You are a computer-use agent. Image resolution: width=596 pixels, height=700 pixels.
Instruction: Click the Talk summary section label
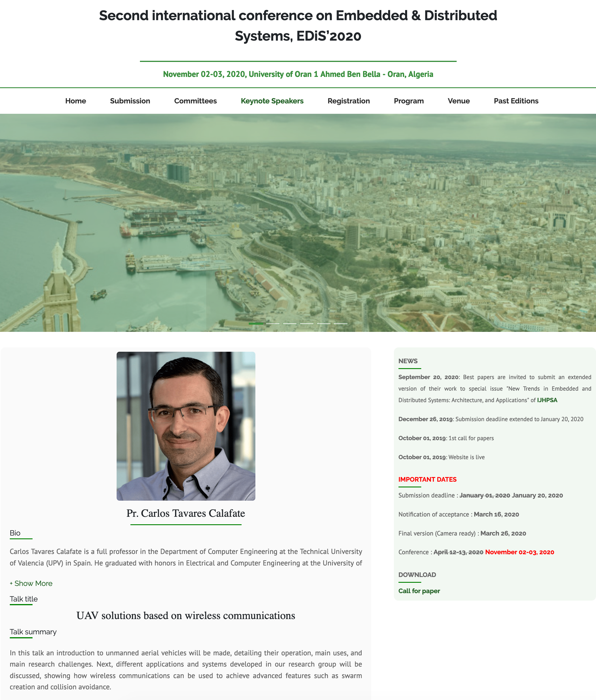[33, 632]
